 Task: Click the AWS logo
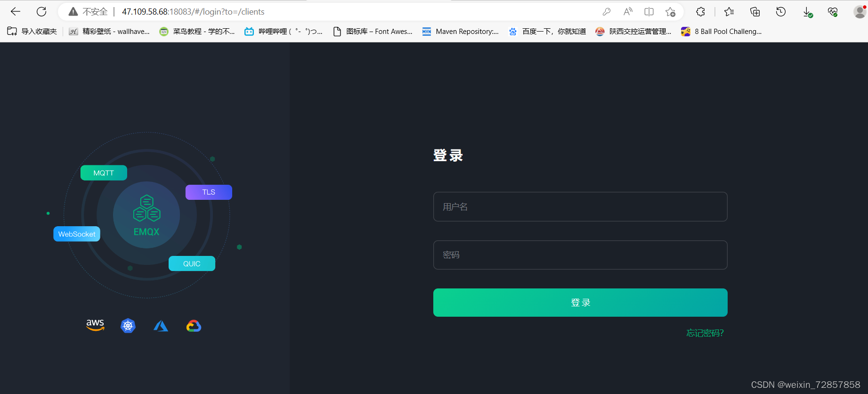tap(95, 325)
